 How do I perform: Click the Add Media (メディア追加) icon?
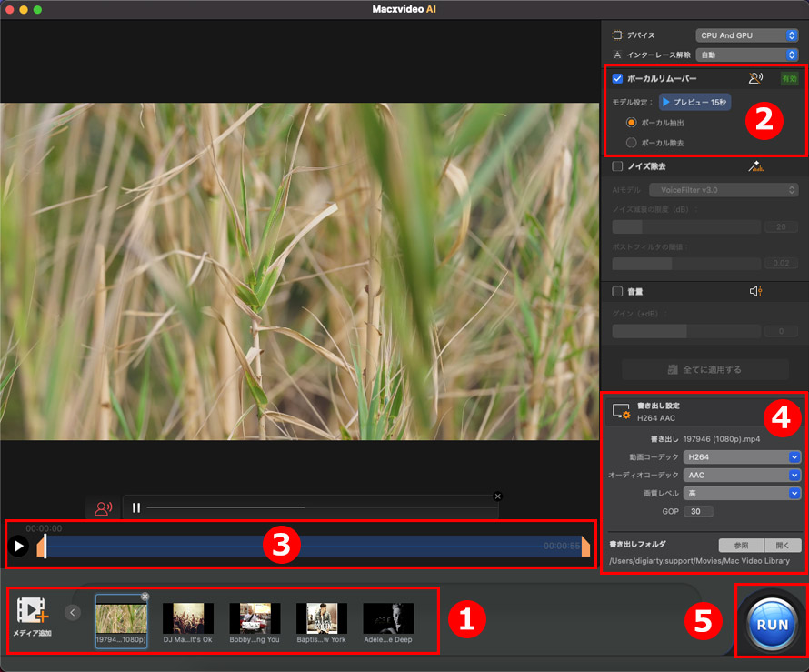[x=32, y=611]
